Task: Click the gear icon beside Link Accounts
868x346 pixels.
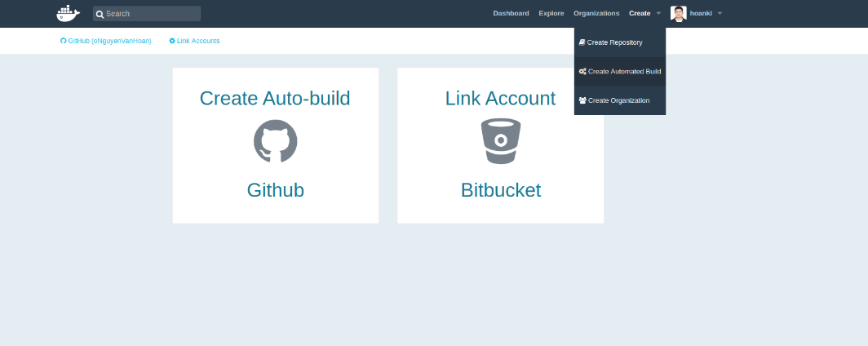Action: click(x=172, y=41)
